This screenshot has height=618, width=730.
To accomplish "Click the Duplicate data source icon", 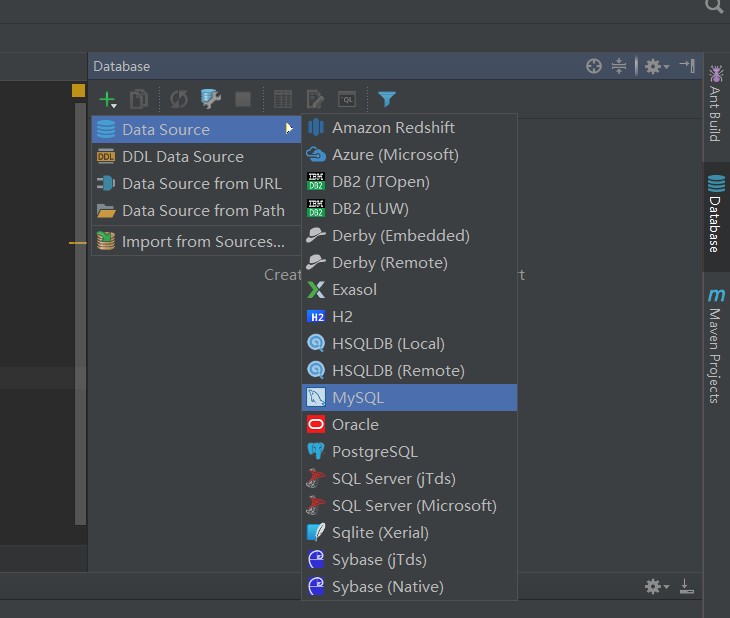I will (139, 99).
